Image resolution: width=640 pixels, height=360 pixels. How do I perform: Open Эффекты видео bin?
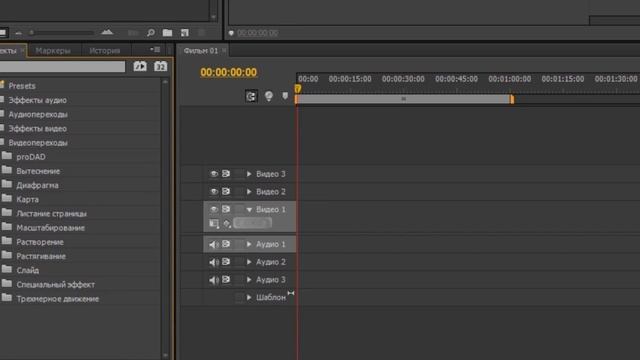[38, 129]
